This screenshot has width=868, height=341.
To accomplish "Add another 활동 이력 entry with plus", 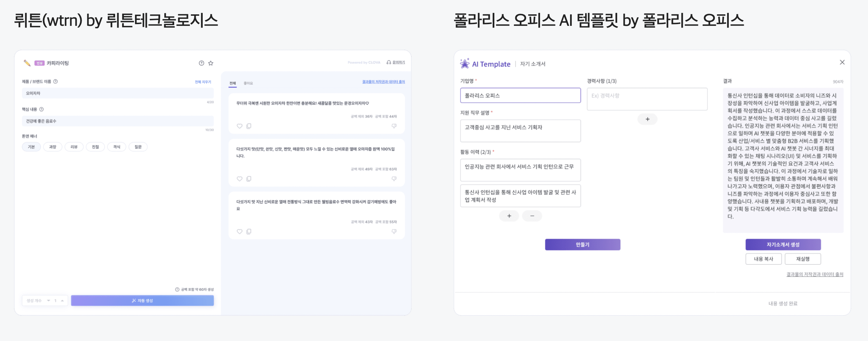I will 509,216.
